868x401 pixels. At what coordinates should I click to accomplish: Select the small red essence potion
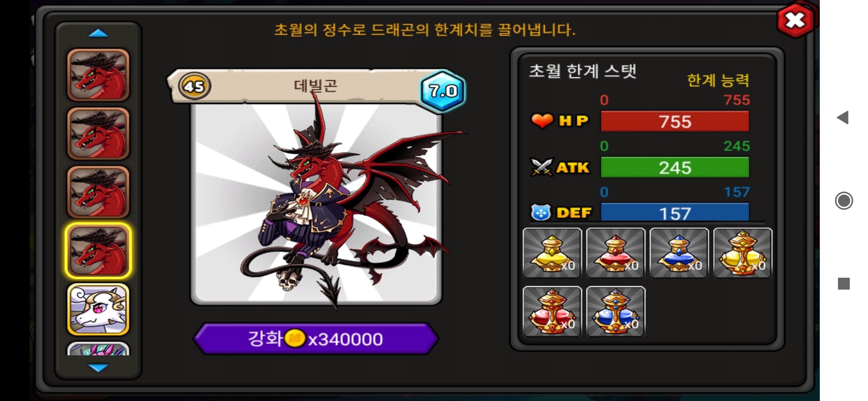click(x=616, y=253)
